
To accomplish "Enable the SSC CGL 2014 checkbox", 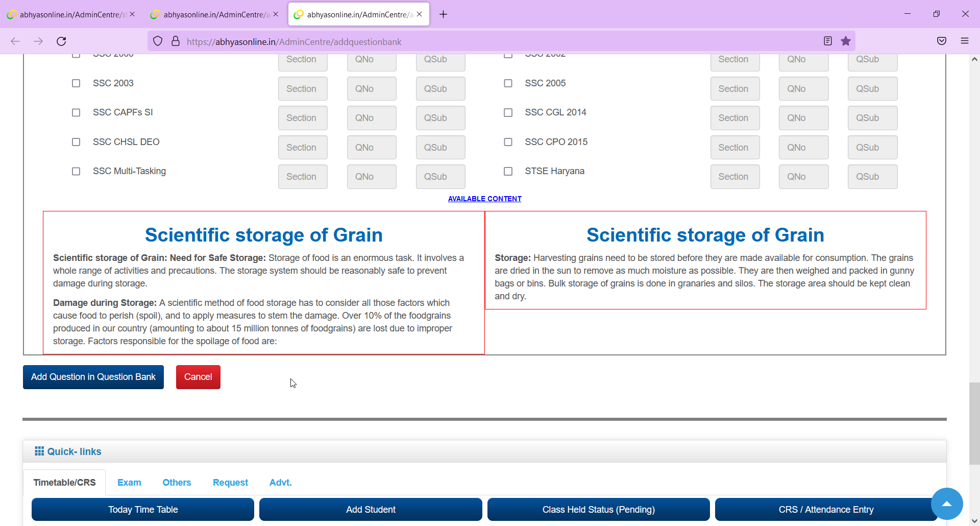I will pos(508,112).
